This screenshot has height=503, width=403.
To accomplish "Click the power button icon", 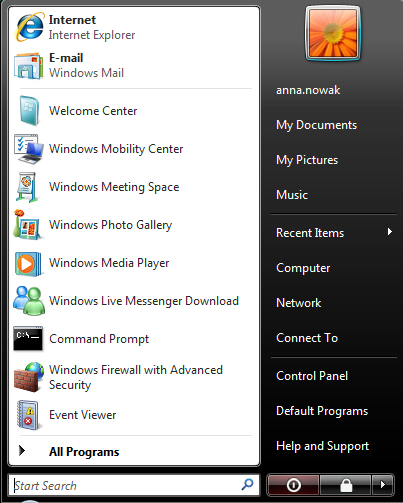I will 293,485.
